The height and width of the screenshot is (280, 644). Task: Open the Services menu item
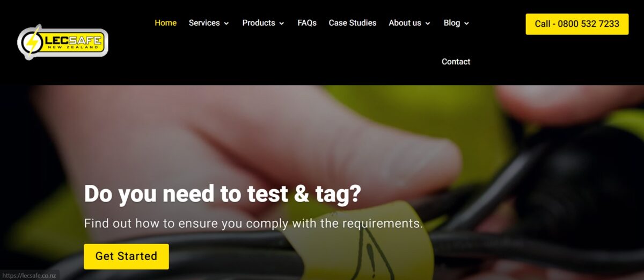[204, 23]
